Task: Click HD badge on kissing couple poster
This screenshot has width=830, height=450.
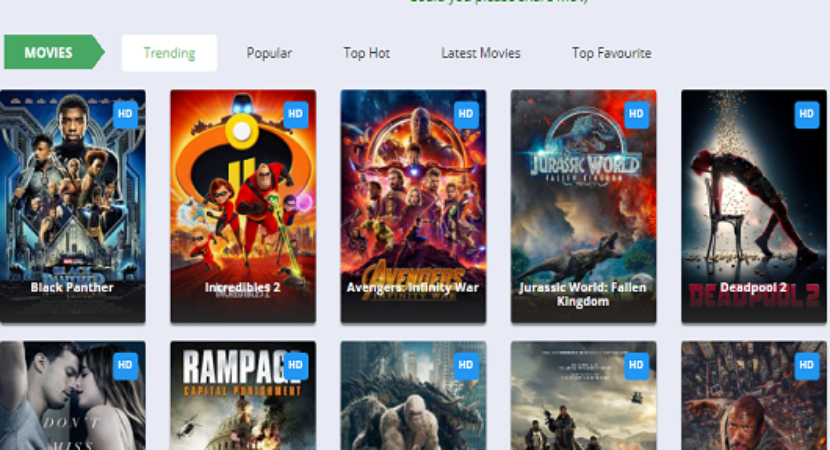Action: tap(125, 365)
